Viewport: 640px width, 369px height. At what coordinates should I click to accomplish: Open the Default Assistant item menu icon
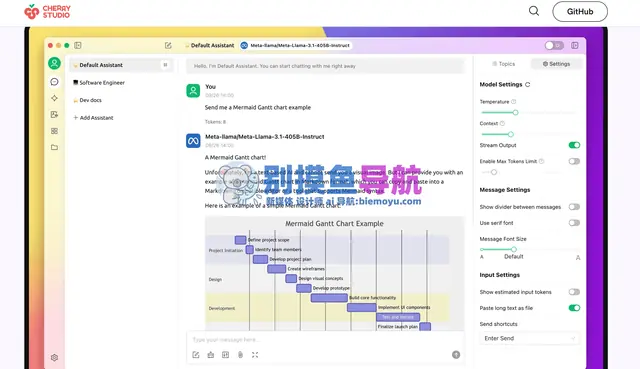(165, 64)
